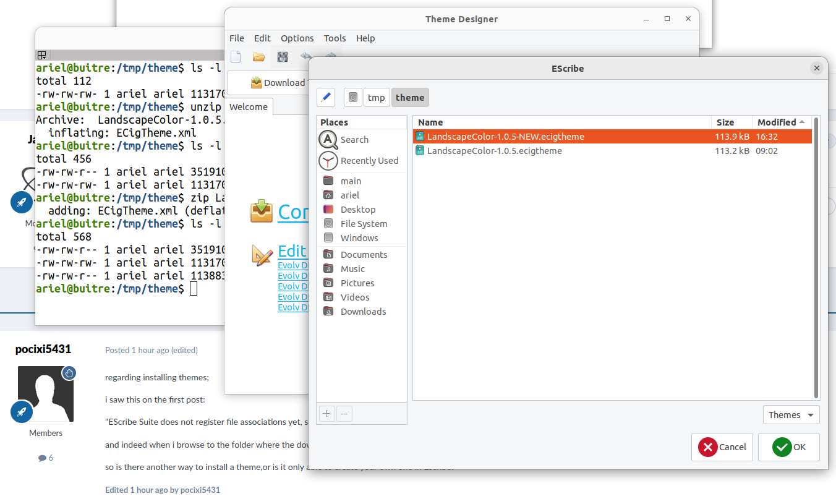Screen dimensions: 836x504
Task: Switch to the Welcome tab
Action: click(x=249, y=107)
